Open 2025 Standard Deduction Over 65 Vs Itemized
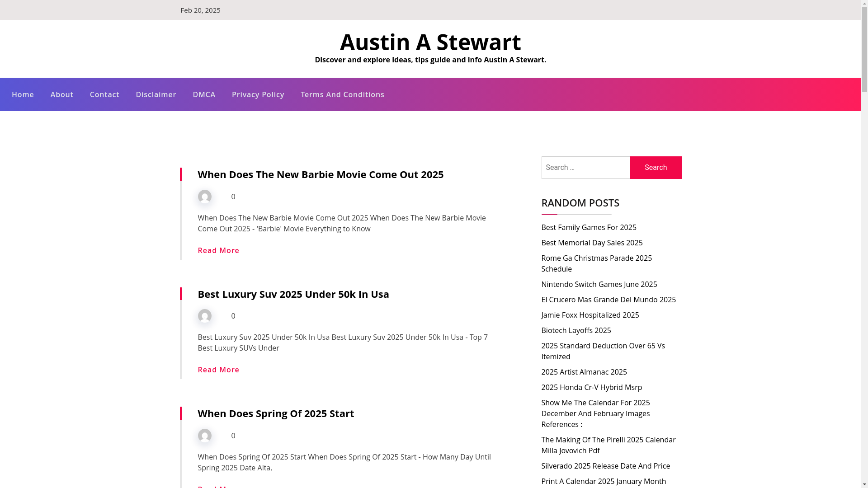The width and height of the screenshot is (868, 488). pos(603,351)
